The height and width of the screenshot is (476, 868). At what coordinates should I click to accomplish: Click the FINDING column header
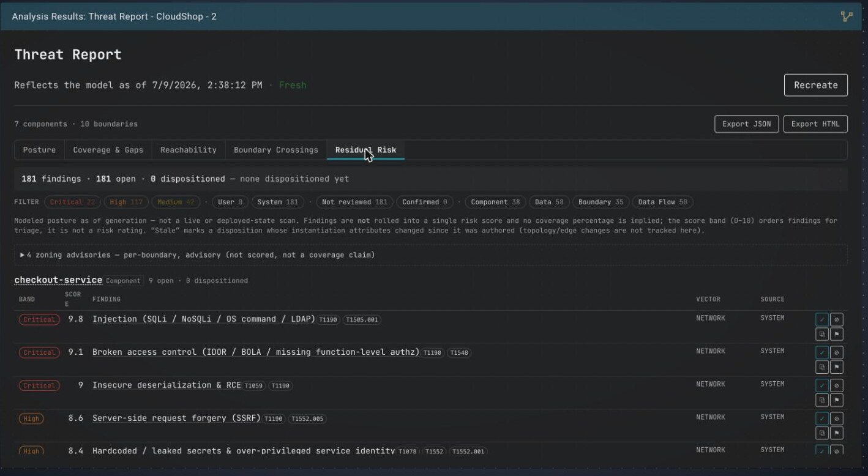(x=107, y=299)
